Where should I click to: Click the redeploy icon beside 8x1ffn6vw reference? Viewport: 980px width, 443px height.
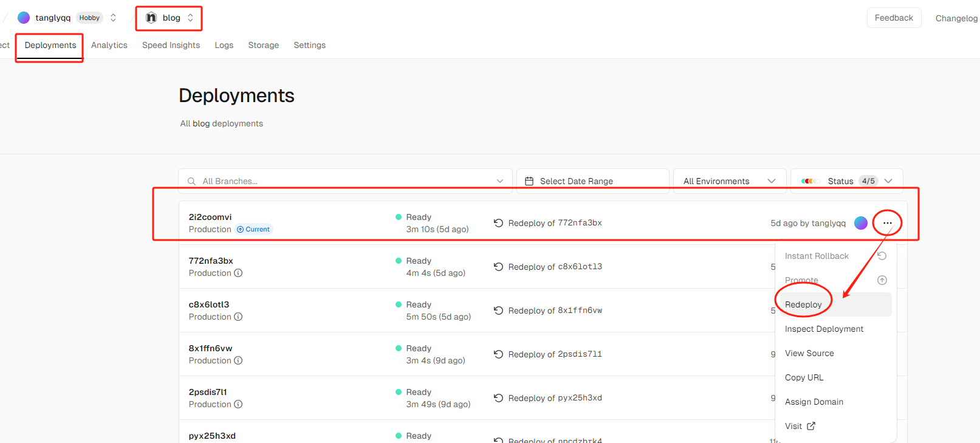[x=498, y=311]
